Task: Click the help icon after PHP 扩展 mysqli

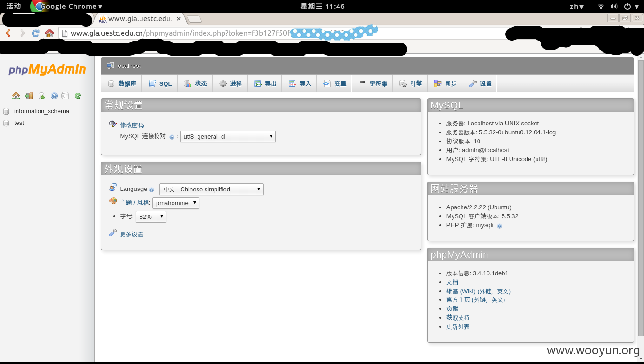Action: pos(500,226)
